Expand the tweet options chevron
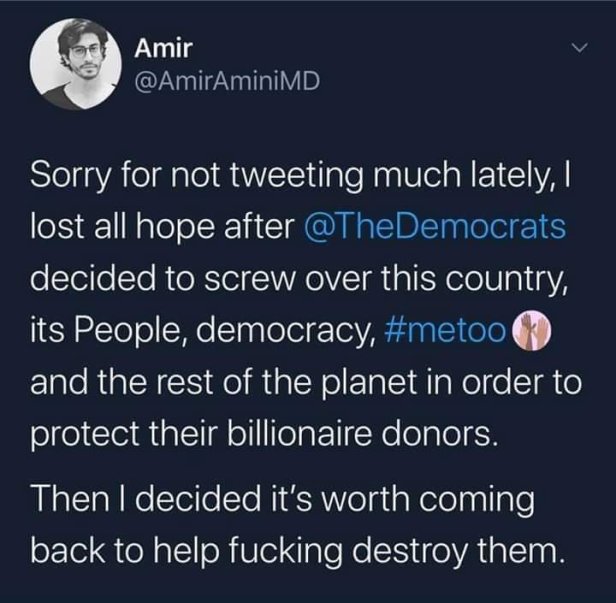Viewport: 616px width, 603px height. (577, 48)
